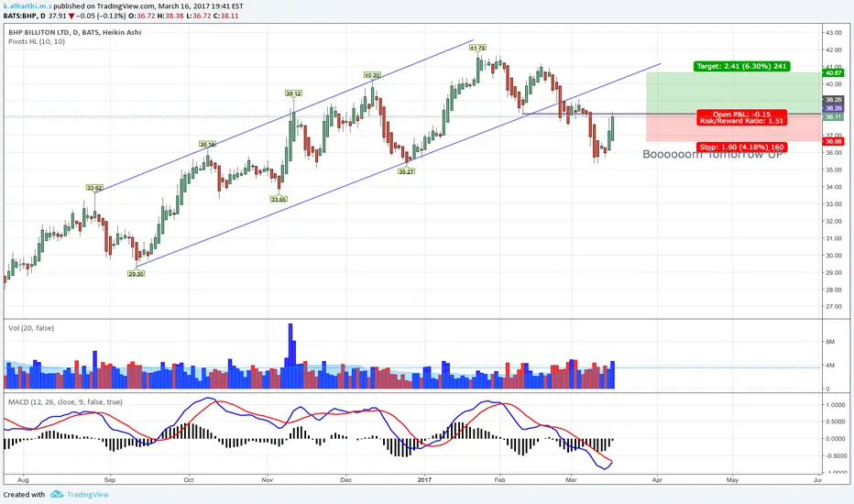Select the H:38.38 high value in header
This screenshot has width=854, height=504.
pos(170,16)
